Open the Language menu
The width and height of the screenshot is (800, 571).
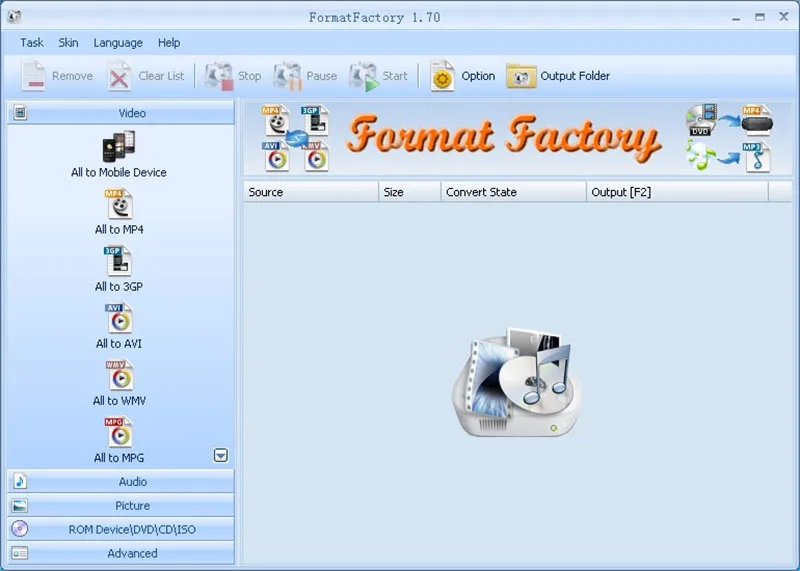[x=118, y=43]
